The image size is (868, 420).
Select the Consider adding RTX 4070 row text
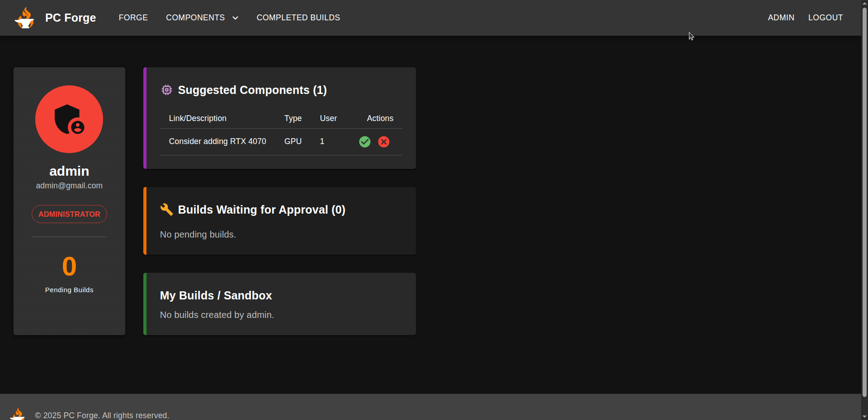click(x=217, y=141)
